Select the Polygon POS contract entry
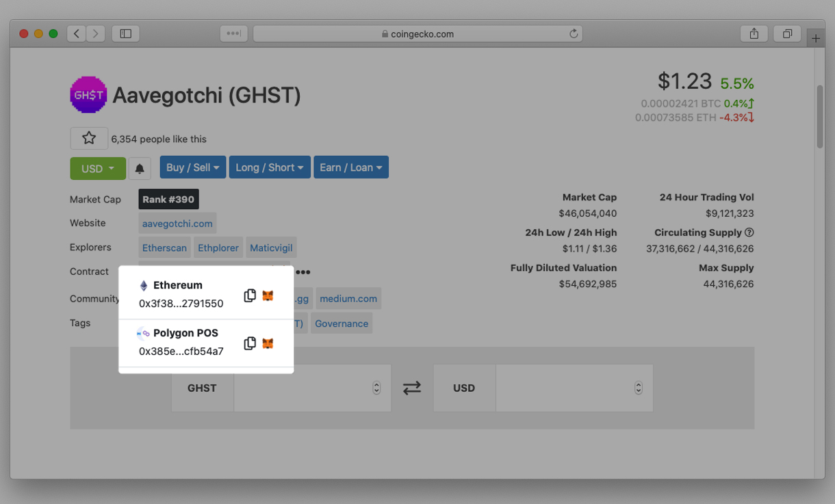Image resolution: width=835 pixels, height=504 pixels. pyautogui.click(x=206, y=343)
